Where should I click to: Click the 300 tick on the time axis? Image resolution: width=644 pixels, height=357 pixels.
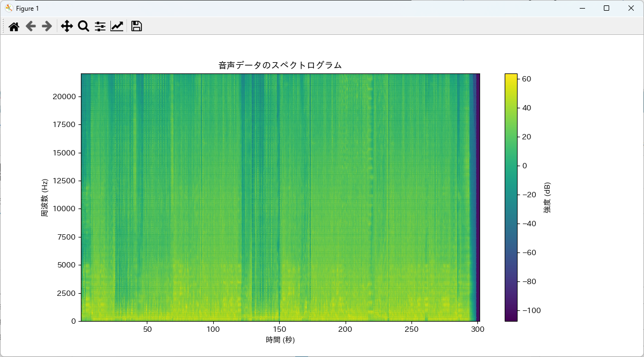pyautogui.click(x=478, y=330)
